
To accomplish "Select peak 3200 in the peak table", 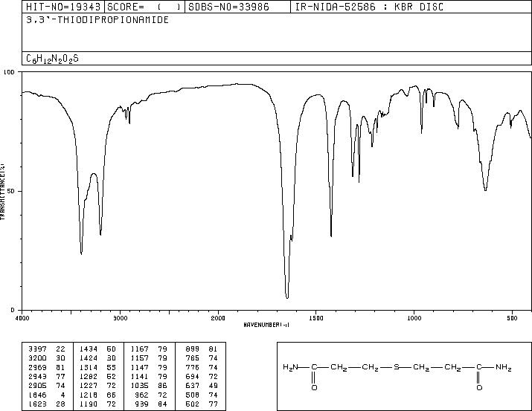I will [x=37, y=358].
